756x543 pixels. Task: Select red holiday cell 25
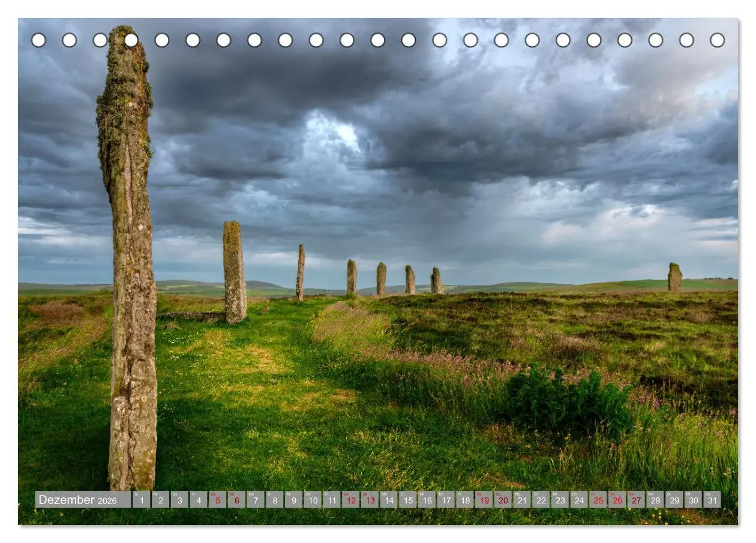[598, 500]
